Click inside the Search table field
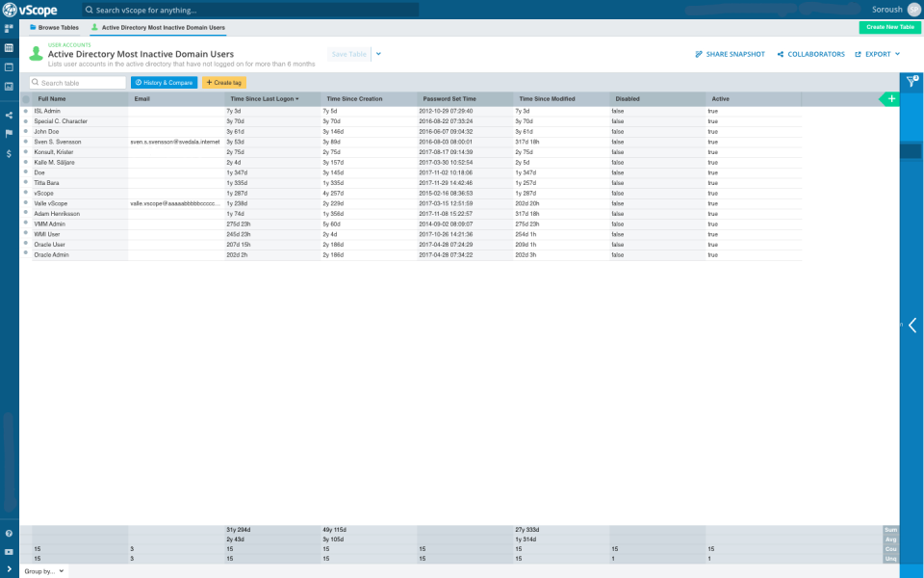Viewport: 924px width, 578px height. tap(77, 83)
